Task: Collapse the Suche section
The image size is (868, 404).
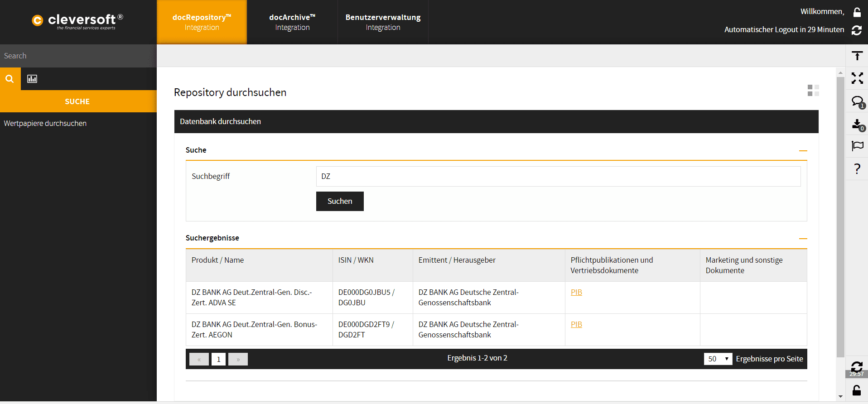Action: (x=803, y=150)
